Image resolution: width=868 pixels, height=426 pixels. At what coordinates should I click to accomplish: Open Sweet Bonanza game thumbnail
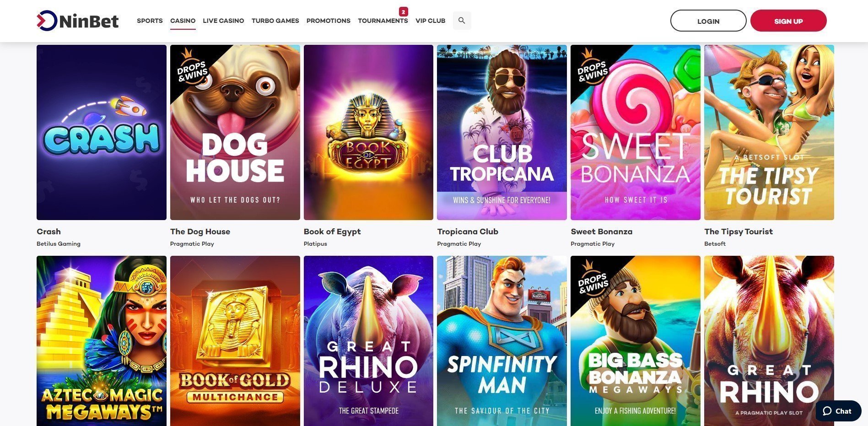[x=636, y=132]
